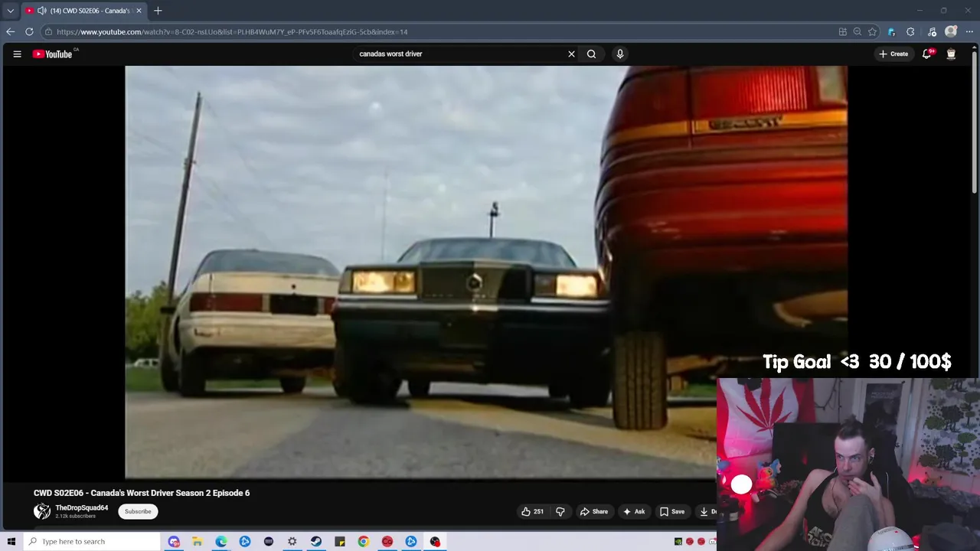Click the Ask button
980x551 pixels.
coord(634,511)
